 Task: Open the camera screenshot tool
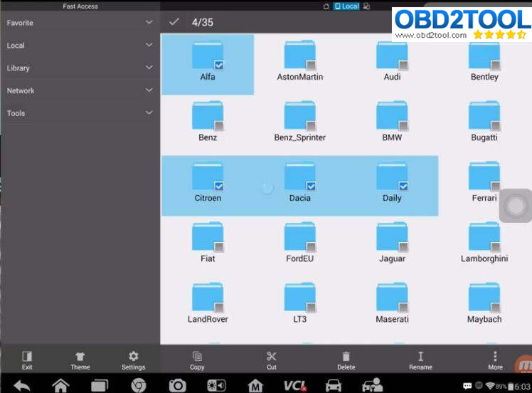pos(177,386)
